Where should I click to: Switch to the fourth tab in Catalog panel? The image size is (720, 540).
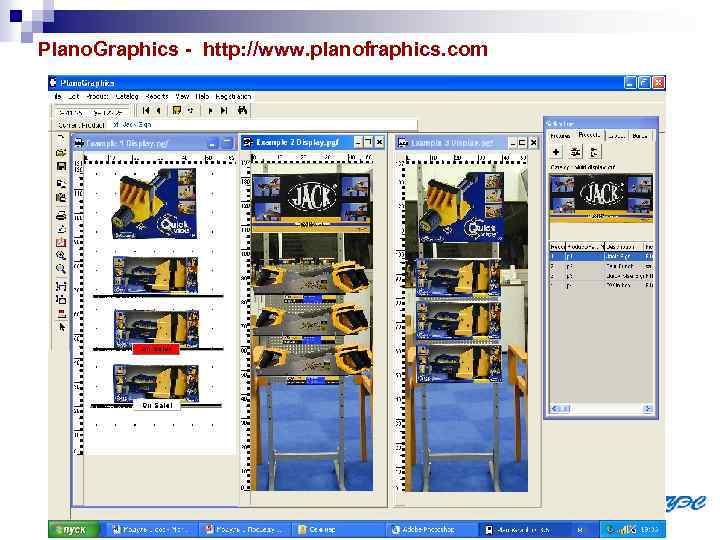tap(640, 136)
